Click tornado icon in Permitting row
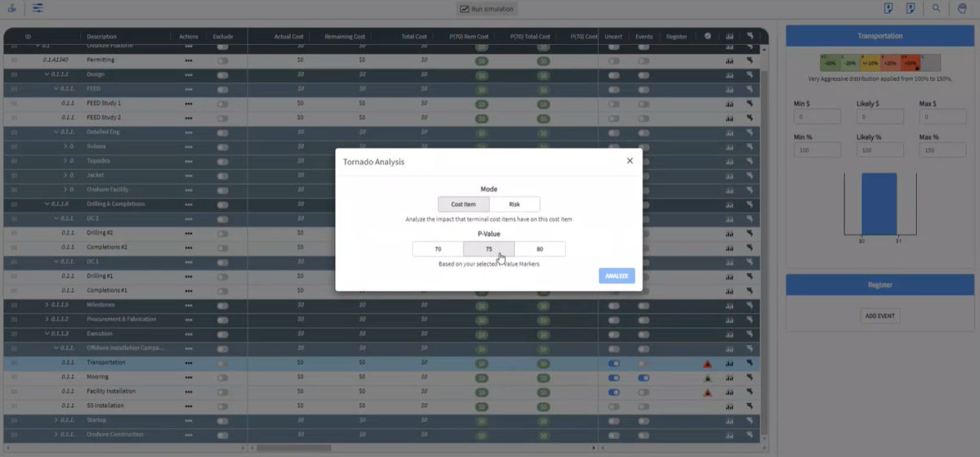980x457 pixels. (750, 60)
